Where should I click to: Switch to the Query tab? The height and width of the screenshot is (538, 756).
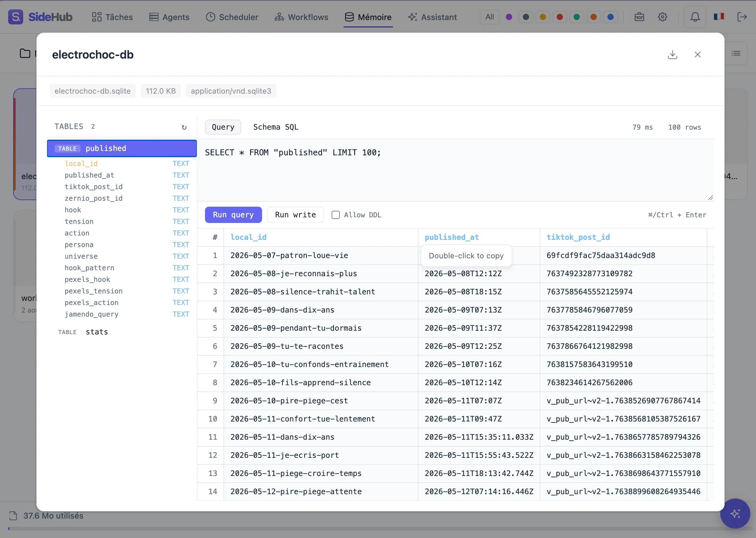(223, 127)
